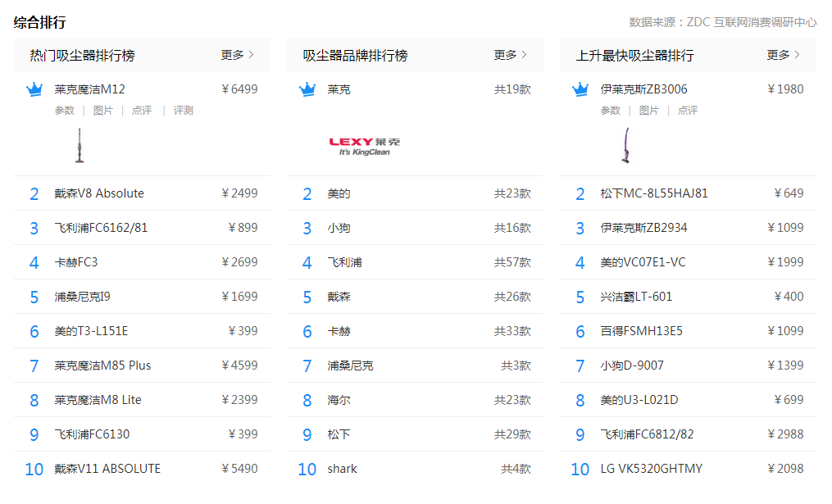Expand 更多 for 吸尘器品牌排行榜
The height and width of the screenshot is (504, 832).
[510, 55]
